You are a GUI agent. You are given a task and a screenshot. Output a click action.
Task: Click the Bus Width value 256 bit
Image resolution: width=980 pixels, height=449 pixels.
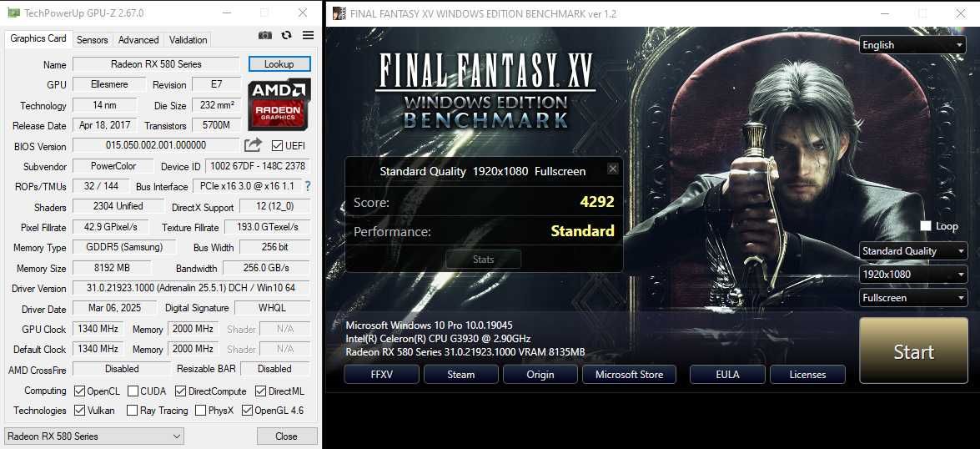click(275, 247)
